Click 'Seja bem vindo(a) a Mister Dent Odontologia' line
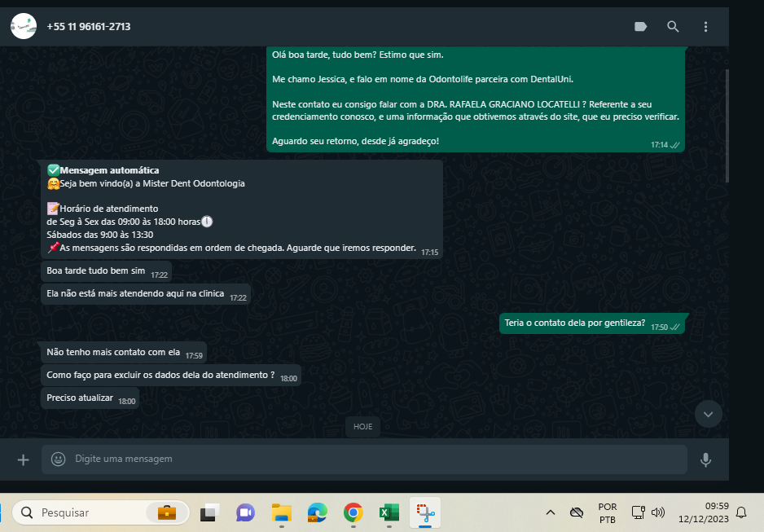 click(x=146, y=183)
